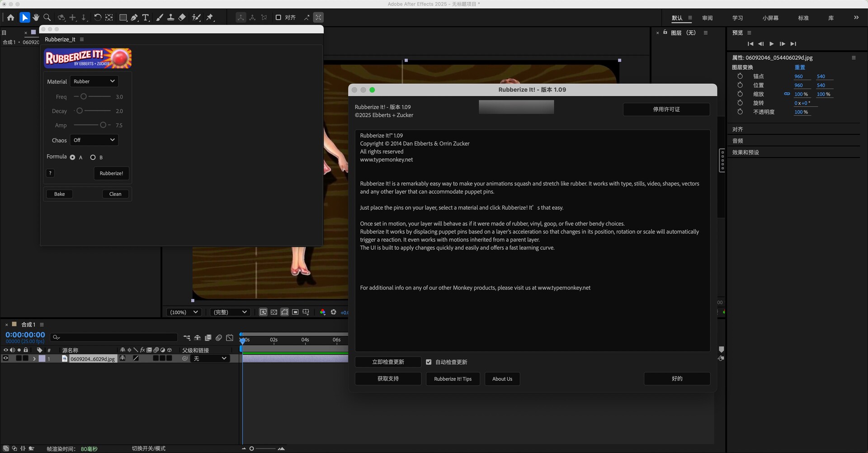Click the Home icon in toolbar
868x453 pixels.
tap(11, 18)
